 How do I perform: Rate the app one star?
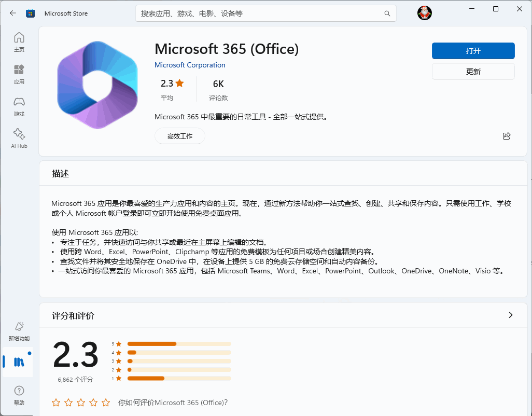(56, 403)
